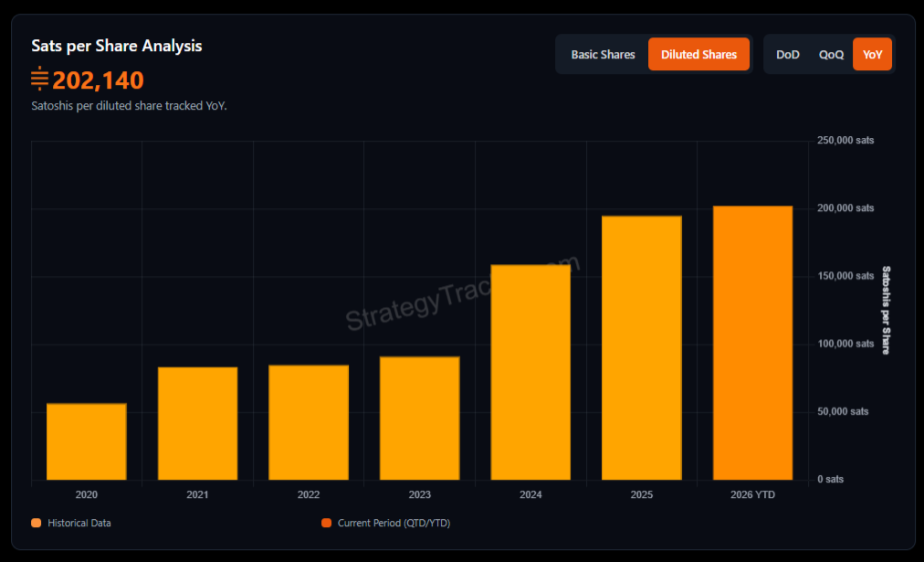This screenshot has height=562, width=924.
Task: Select the YoY period button
Action: click(x=872, y=55)
